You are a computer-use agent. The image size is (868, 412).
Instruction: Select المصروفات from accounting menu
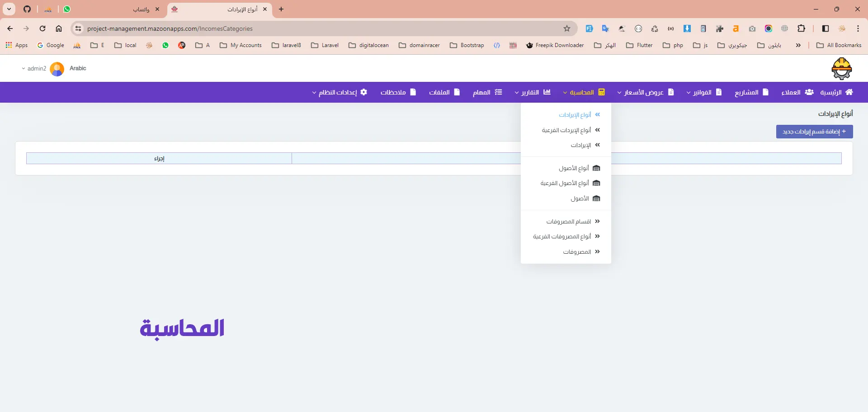(577, 252)
